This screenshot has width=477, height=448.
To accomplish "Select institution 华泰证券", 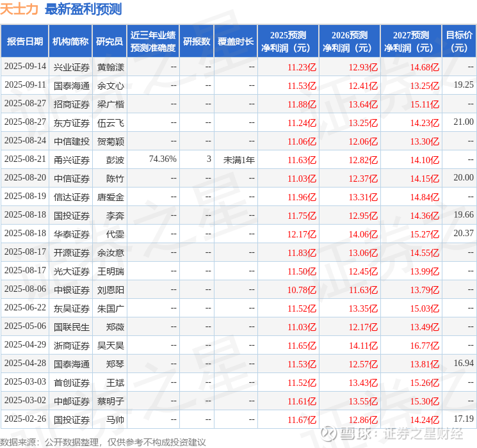I will [72, 234].
